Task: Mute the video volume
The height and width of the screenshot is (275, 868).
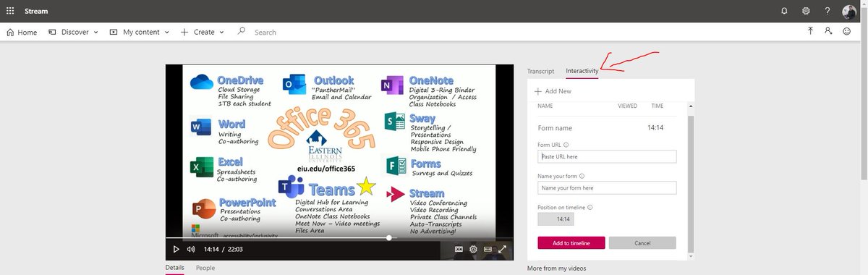Action: 191,249
